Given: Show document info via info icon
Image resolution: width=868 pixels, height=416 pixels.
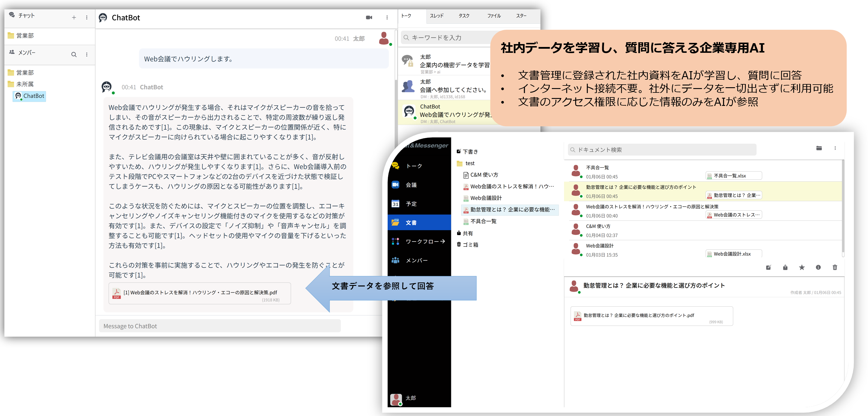Looking at the screenshot, I should [818, 267].
